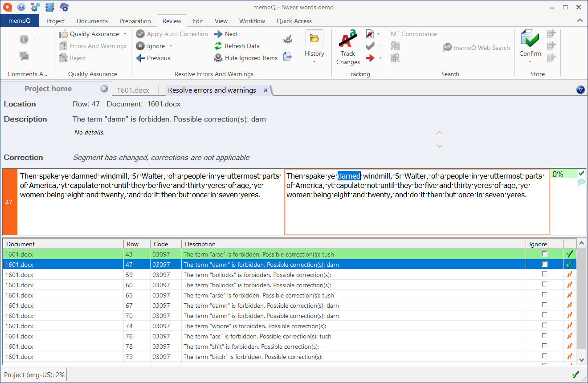Click the History folder icon
This screenshot has width=588, height=383.
pyautogui.click(x=314, y=39)
